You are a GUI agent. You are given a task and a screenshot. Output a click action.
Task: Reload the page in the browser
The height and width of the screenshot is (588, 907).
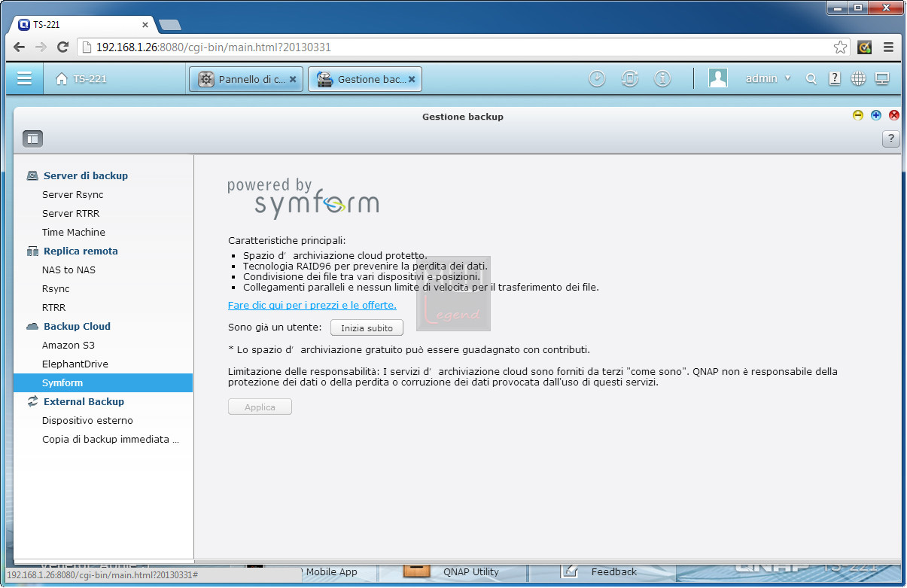[63, 47]
